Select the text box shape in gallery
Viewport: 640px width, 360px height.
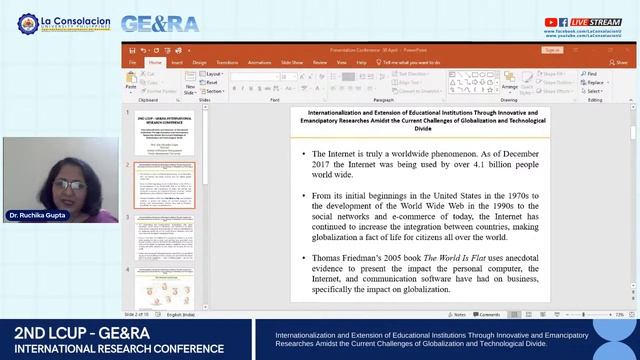452,75
